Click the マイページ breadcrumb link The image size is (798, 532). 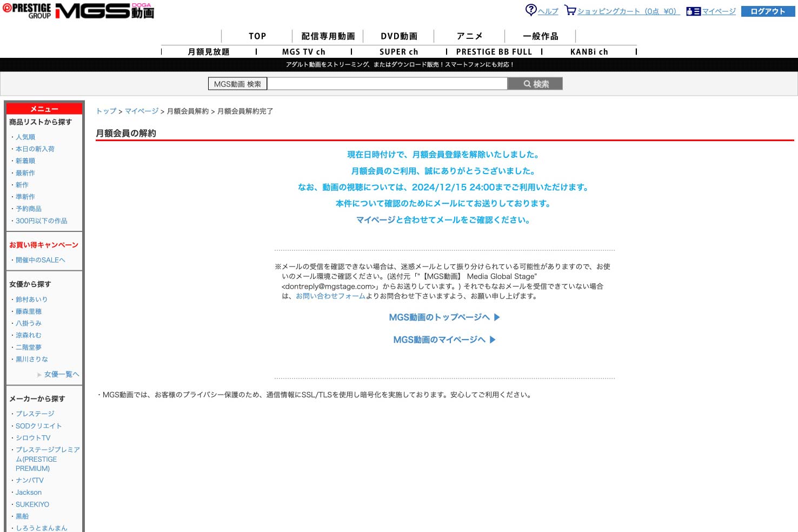(142, 111)
